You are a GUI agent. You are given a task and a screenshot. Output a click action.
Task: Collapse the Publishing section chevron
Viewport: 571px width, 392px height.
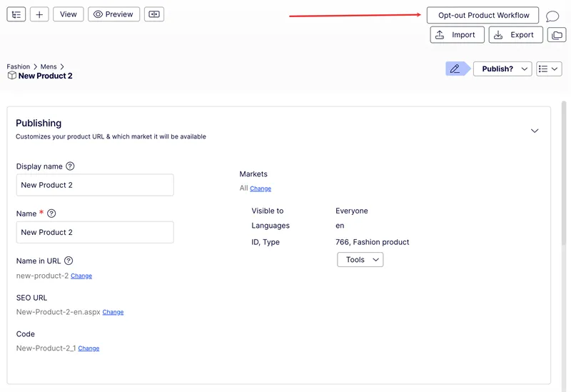[x=534, y=131]
